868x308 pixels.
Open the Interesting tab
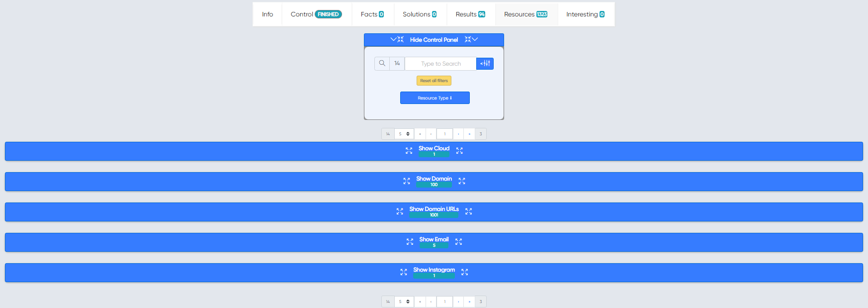point(586,14)
